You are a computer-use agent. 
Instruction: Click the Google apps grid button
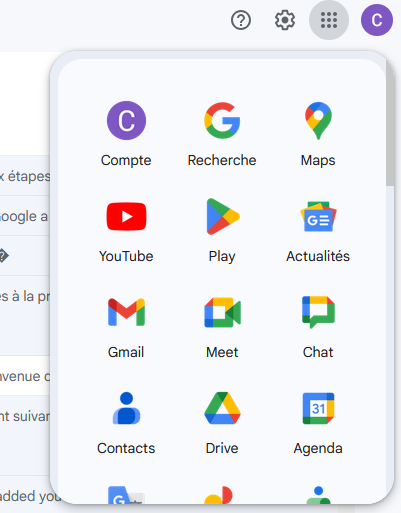click(x=329, y=20)
